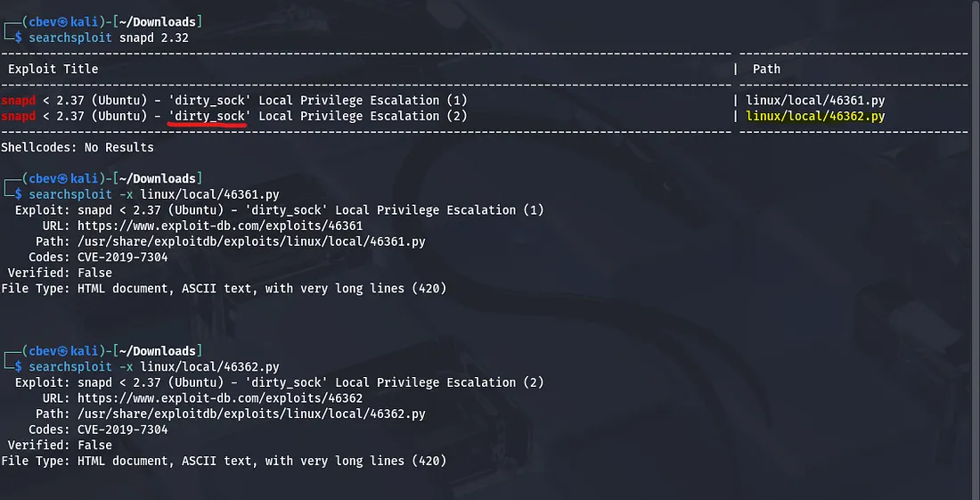The image size is (980, 500).
Task: Select linux/local/46361.py in the results table
Action: (x=815, y=101)
